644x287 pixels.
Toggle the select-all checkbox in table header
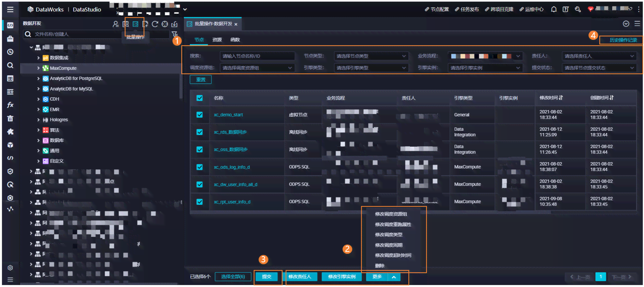coord(200,98)
